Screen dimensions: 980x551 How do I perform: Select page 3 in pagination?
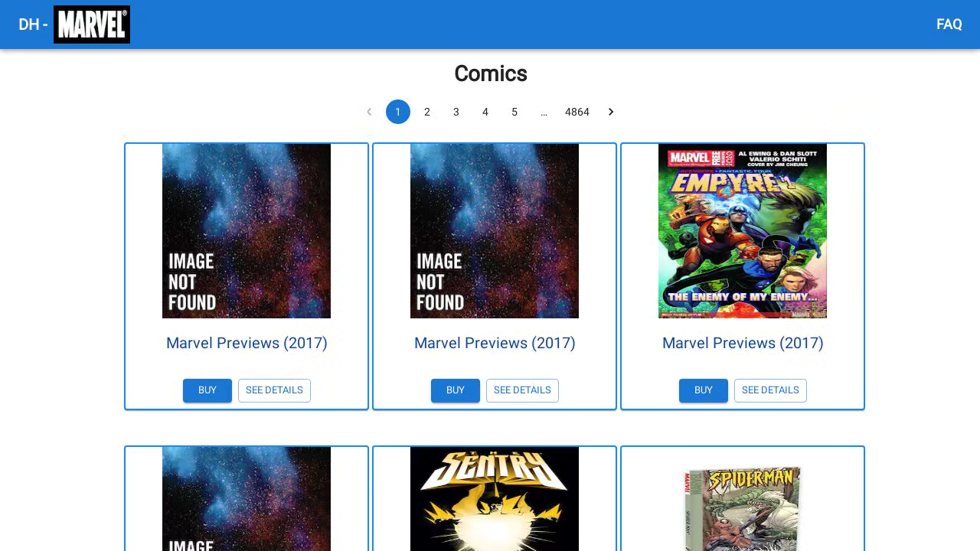[456, 112]
